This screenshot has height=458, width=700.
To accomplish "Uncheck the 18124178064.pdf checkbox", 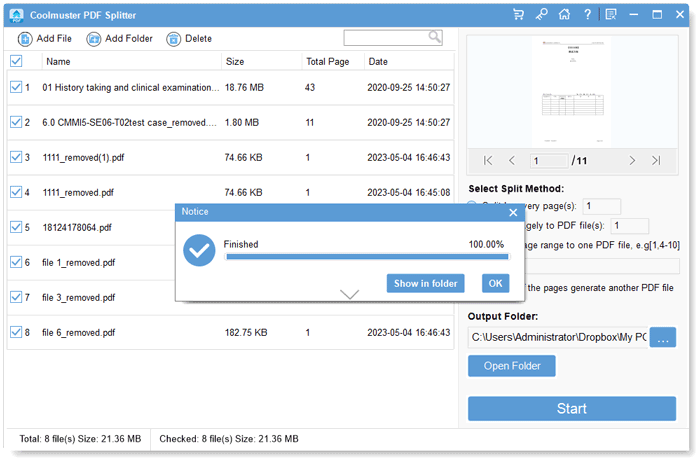I will [x=16, y=227].
